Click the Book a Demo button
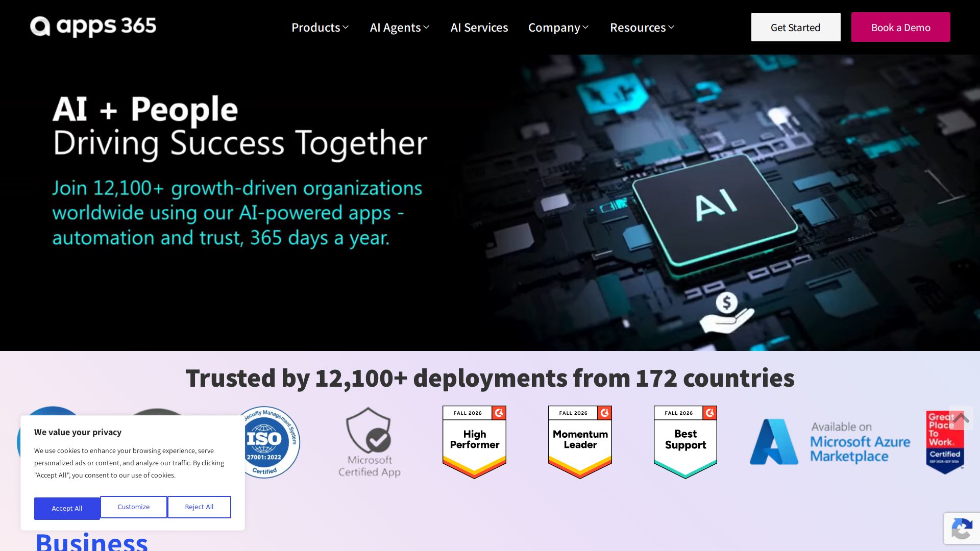This screenshot has height=551, width=980. [x=901, y=27]
